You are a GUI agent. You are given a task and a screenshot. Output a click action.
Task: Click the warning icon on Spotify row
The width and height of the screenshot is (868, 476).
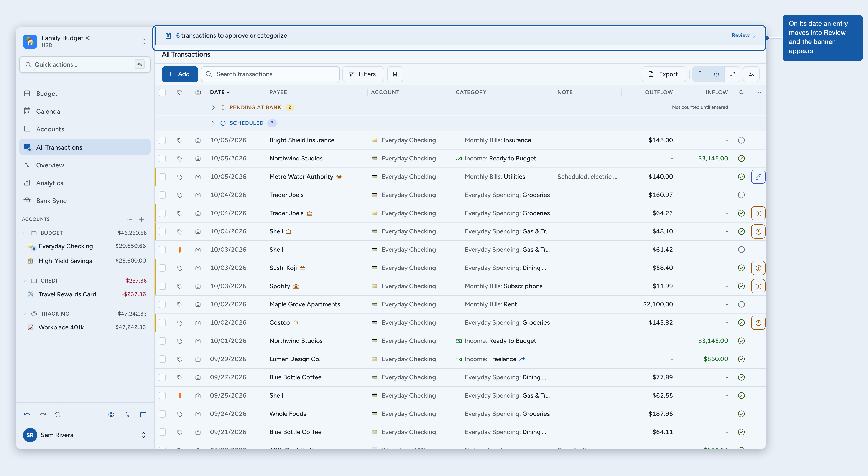758,286
